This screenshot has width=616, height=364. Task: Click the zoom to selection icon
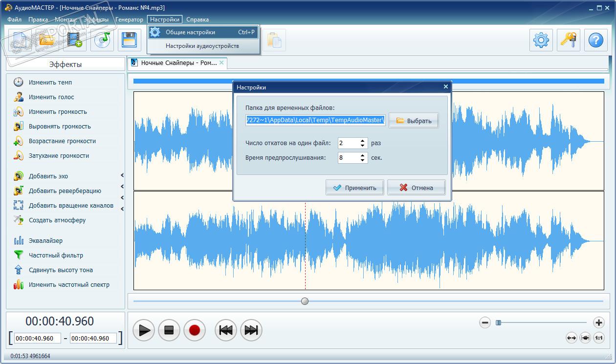585,338
